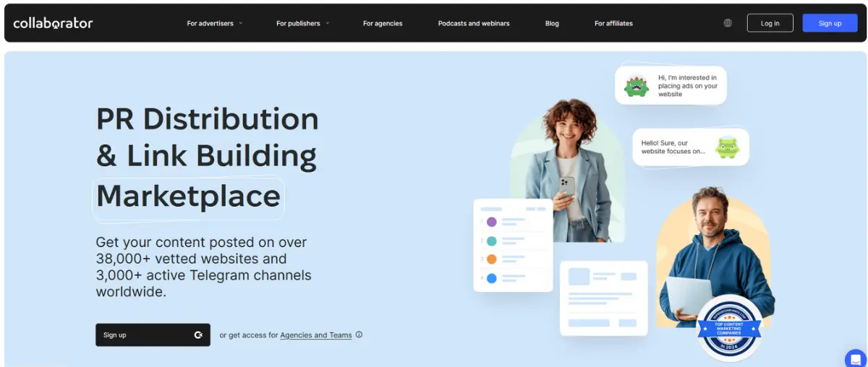868x367 pixels.
Task: Expand the For publishers dropdown
Action: 302,23
